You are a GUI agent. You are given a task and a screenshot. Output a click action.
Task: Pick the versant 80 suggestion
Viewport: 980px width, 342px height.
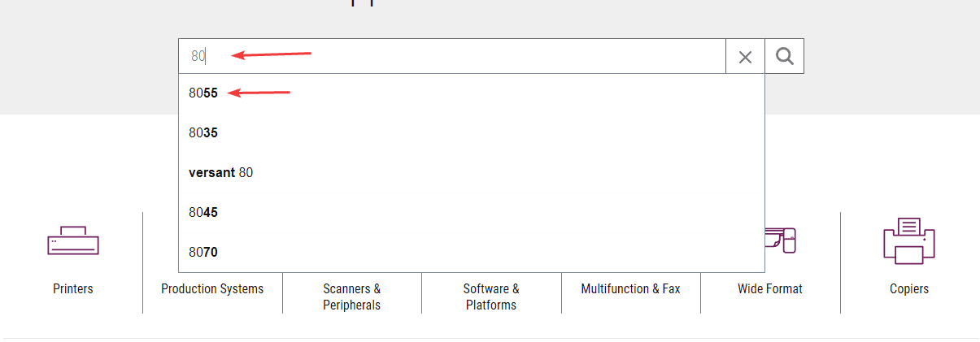click(221, 172)
